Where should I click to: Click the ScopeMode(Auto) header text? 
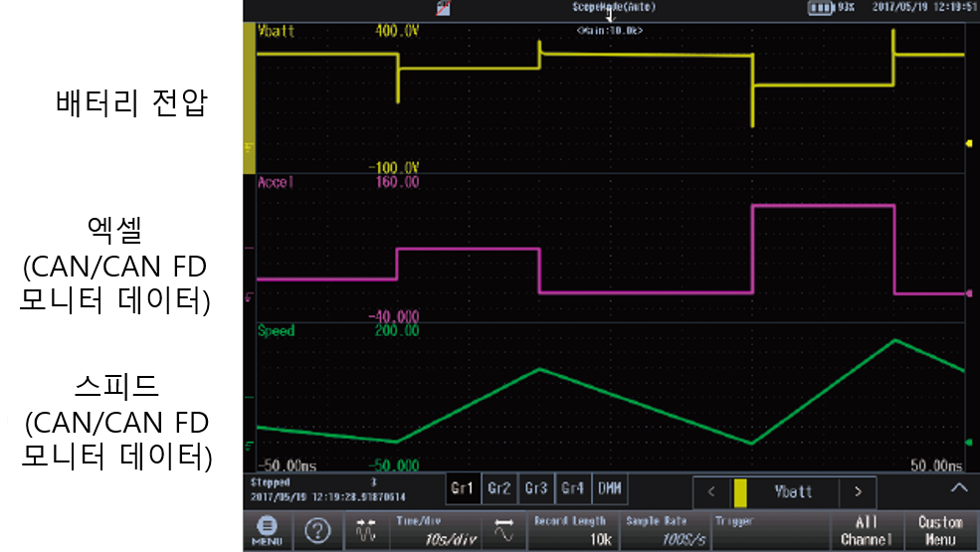[x=614, y=7]
